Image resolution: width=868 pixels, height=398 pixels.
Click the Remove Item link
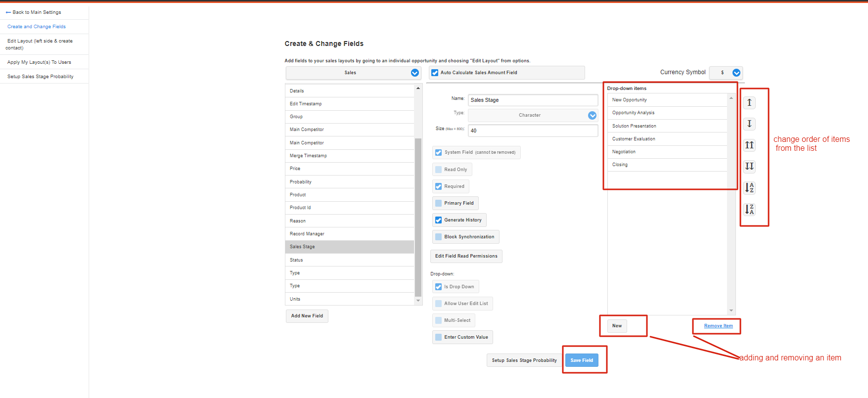[x=718, y=326]
